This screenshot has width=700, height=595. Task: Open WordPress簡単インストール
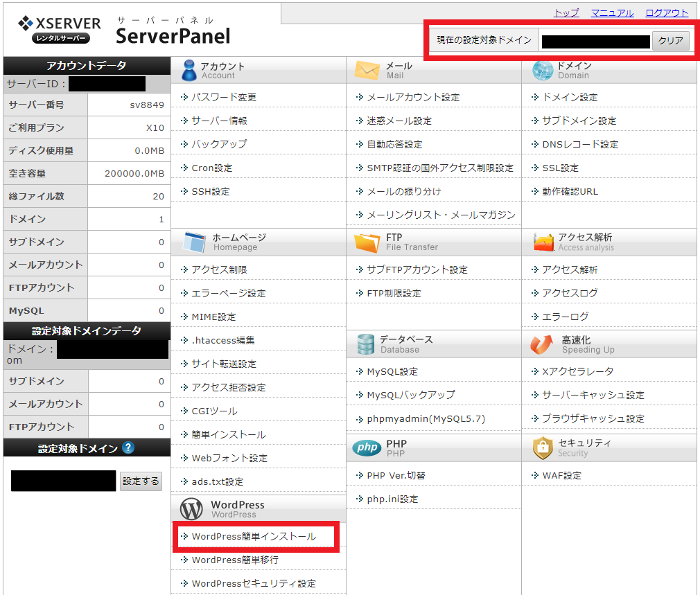254,537
